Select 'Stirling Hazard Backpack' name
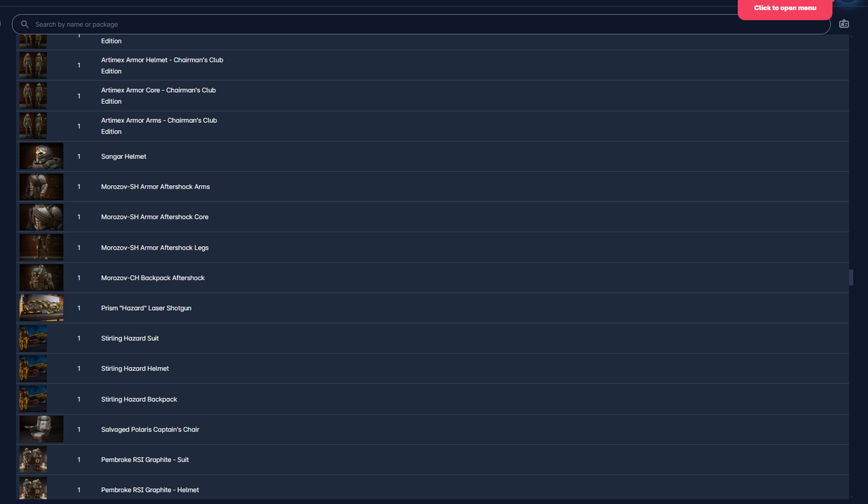 pos(139,400)
